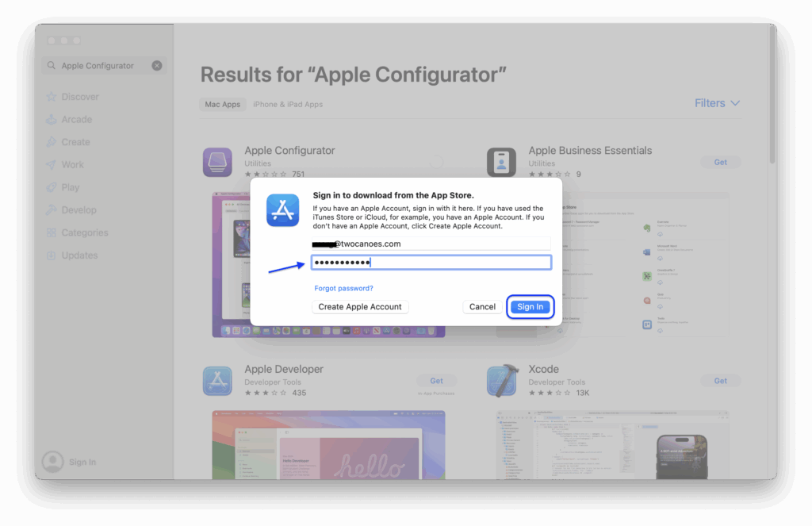
Task: Click the Apple Developer app icon
Action: point(217,381)
